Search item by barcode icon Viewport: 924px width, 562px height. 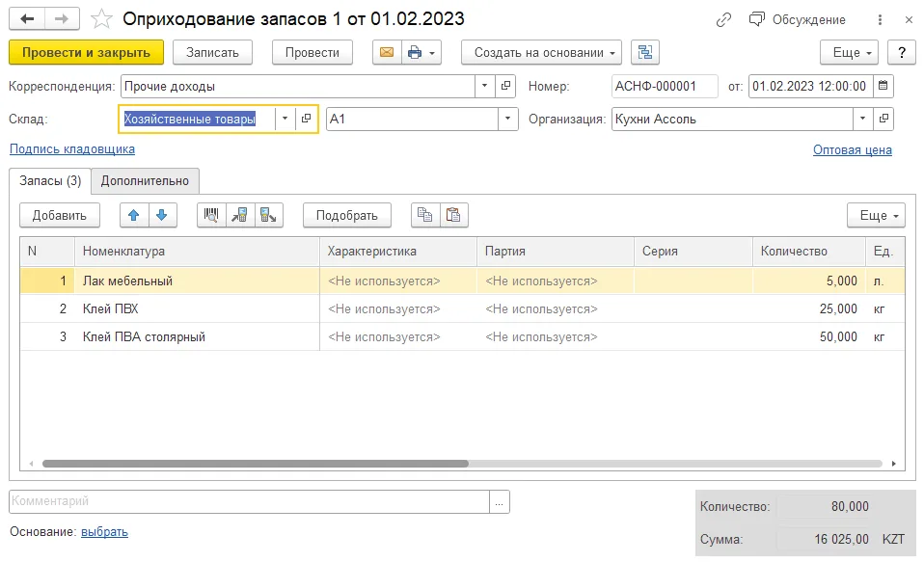tap(211, 215)
